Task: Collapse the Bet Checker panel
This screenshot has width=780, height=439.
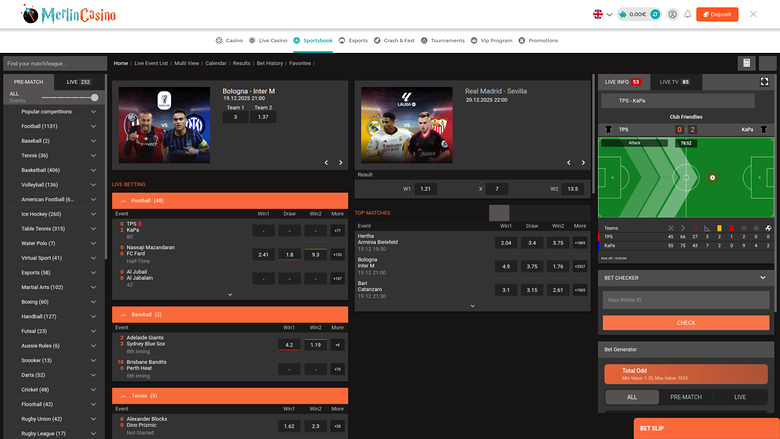Action: [764, 277]
